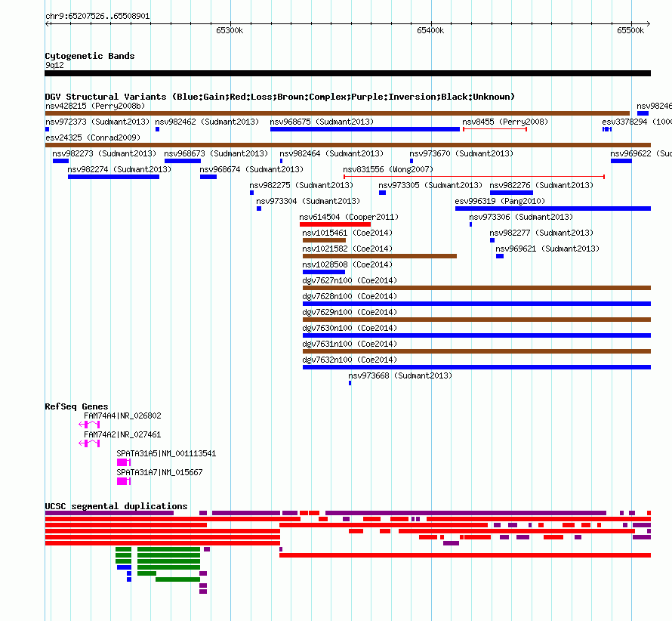The height and width of the screenshot is (621, 672).
Task: Select nsv1015461 (Coe2014) complex variant
Action: [324, 240]
